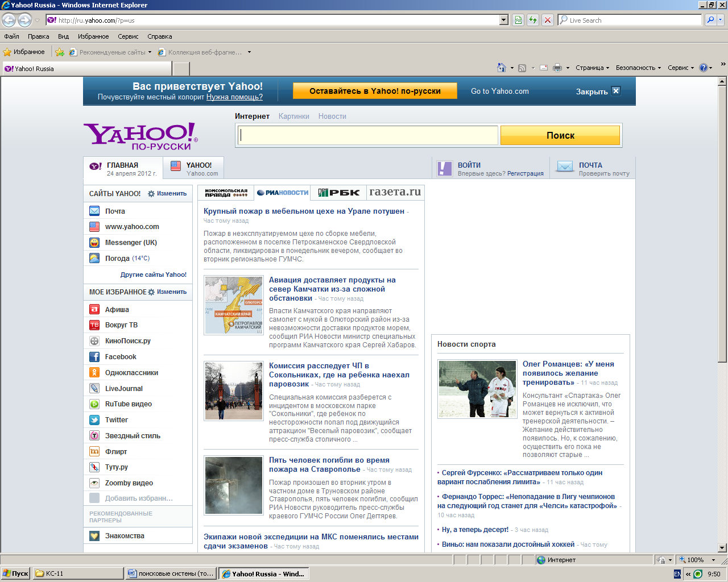The width and height of the screenshot is (728, 582).
Task: Select the газета.ru news source tab
Action: pyautogui.click(x=395, y=192)
